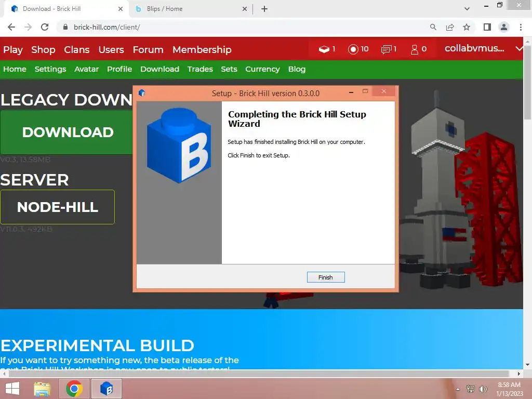Click Download in the green sub-navigation
The image size is (532, 399).
click(160, 69)
